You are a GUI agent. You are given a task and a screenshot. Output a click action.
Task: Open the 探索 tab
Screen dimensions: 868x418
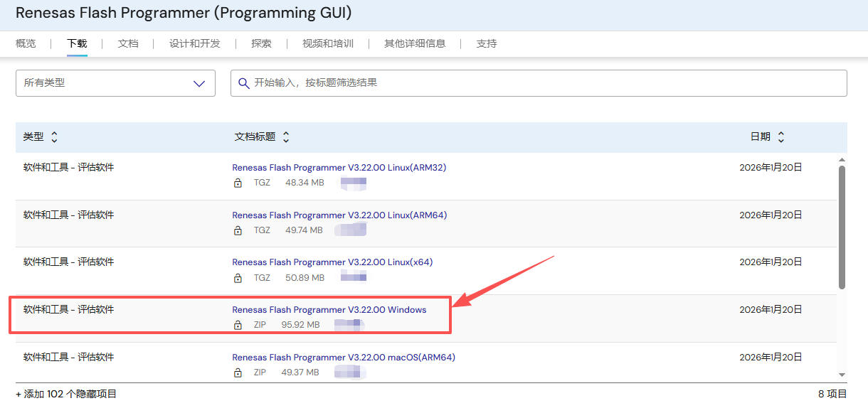coord(261,43)
